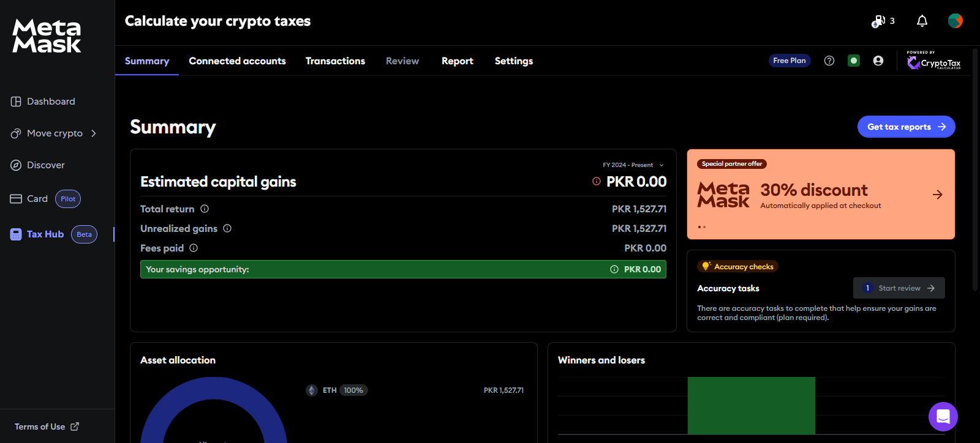Click Start review button
The width and height of the screenshot is (980, 443).
pos(899,288)
